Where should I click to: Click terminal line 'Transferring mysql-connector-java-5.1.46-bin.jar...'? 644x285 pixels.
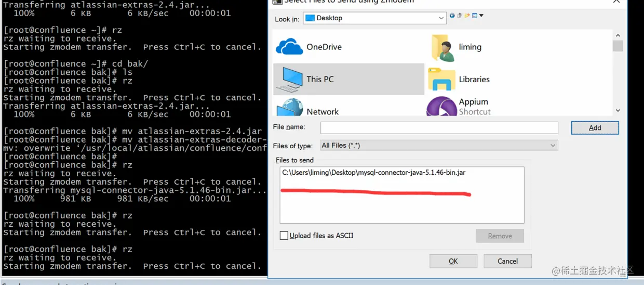pos(135,190)
